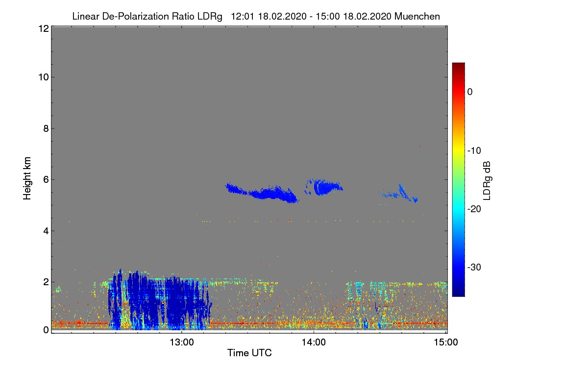Click the '12' height axis tick label
Viewport: 588px width, 392px height.
click(x=43, y=29)
